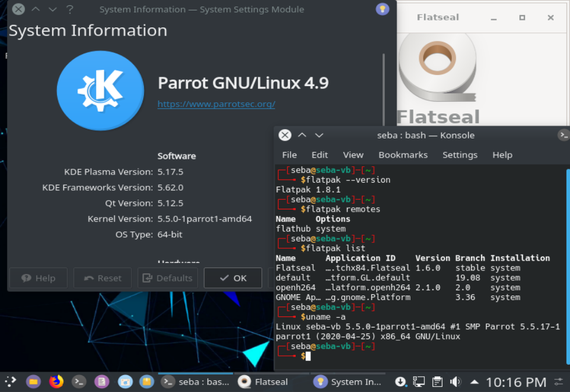Close the Flatseal window
Screen dimensions: 570x392
pos(551,18)
